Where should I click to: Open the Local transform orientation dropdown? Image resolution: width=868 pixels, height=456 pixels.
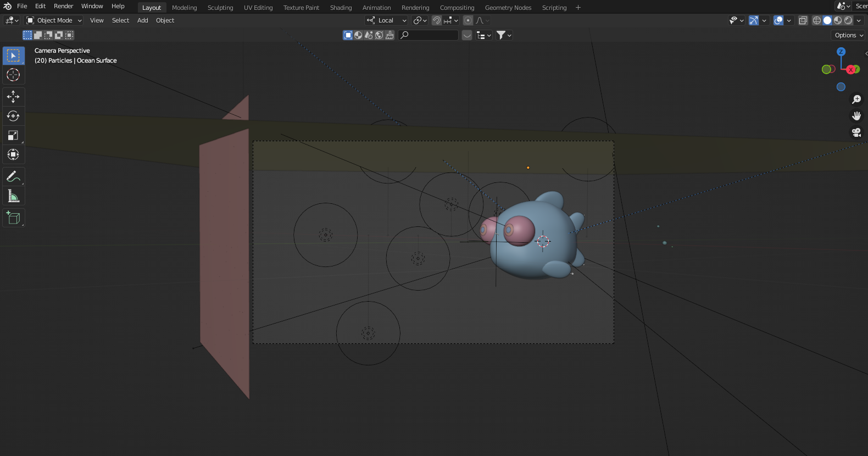tap(387, 20)
